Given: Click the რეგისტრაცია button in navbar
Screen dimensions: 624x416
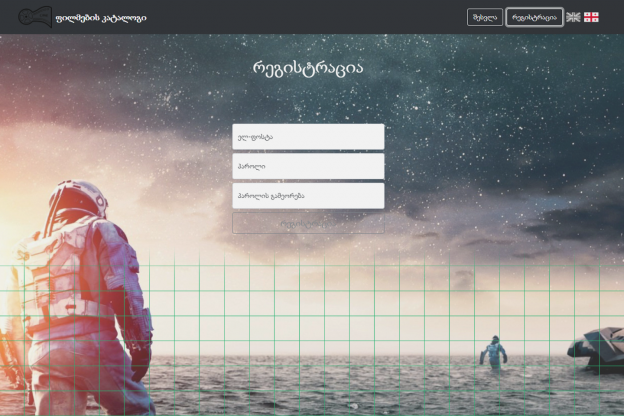Looking at the screenshot, I should pyautogui.click(x=534, y=18).
